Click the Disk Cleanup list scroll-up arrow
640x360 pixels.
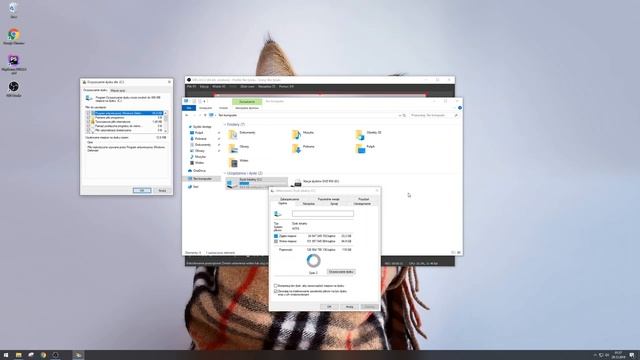(165, 113)
